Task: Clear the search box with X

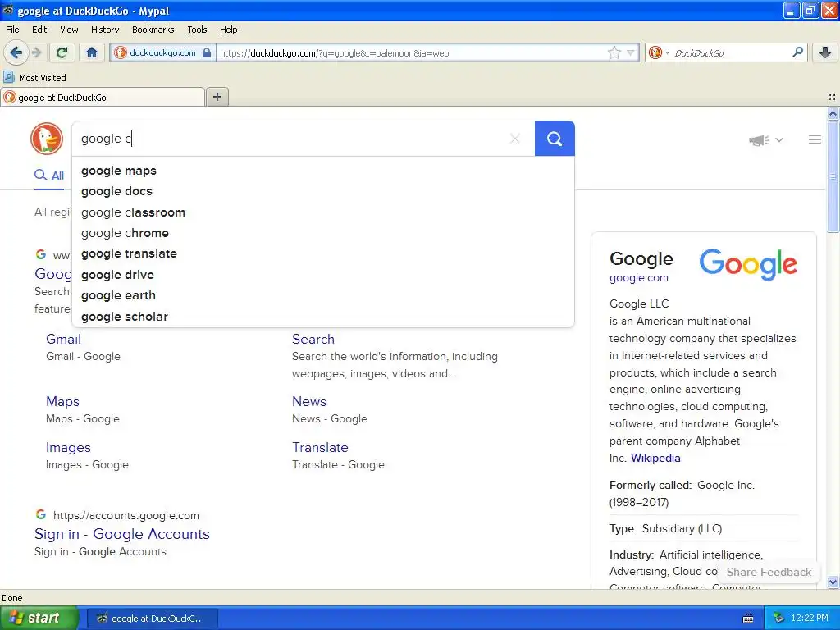Action: tap(515, 139)
